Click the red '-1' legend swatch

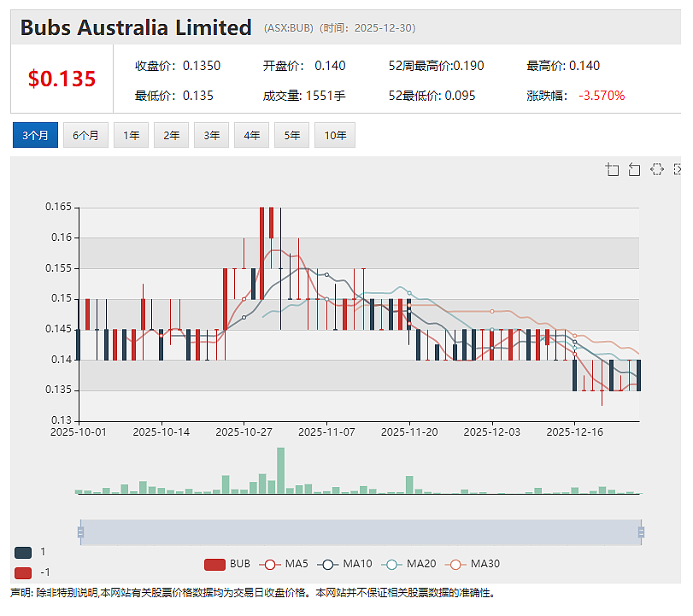coord(23,573)
